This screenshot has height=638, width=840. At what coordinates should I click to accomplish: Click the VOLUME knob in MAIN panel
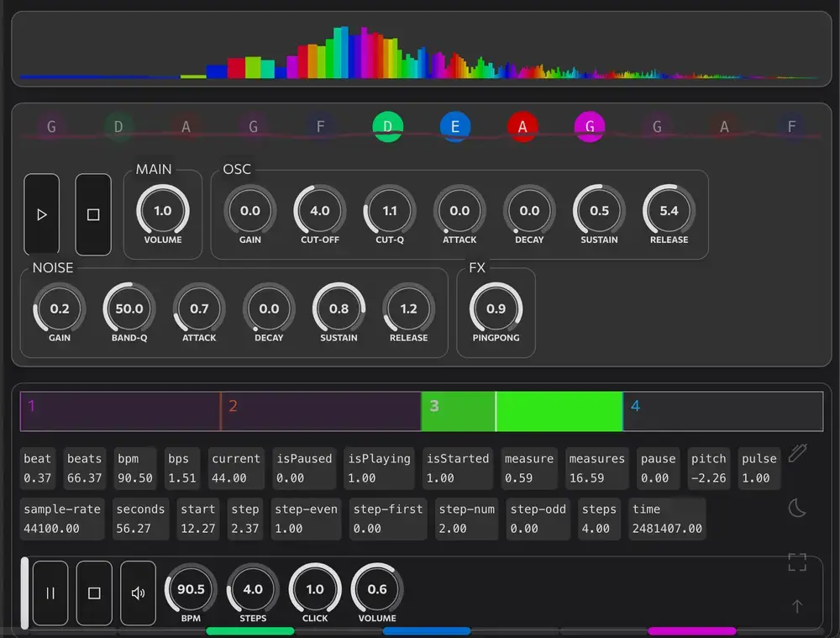click(x=162, y=209)
